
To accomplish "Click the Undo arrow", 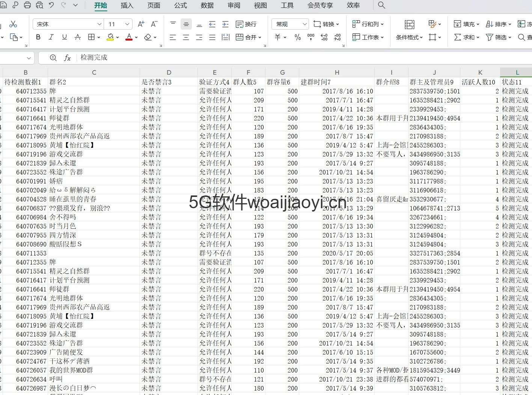I will (x=51, y=5).
